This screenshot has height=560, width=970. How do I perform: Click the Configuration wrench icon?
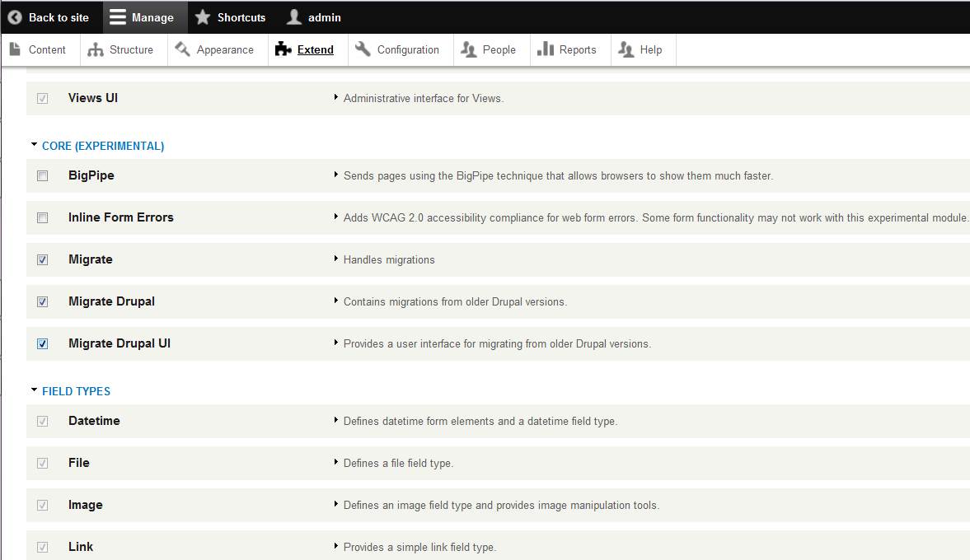point(363,49)
